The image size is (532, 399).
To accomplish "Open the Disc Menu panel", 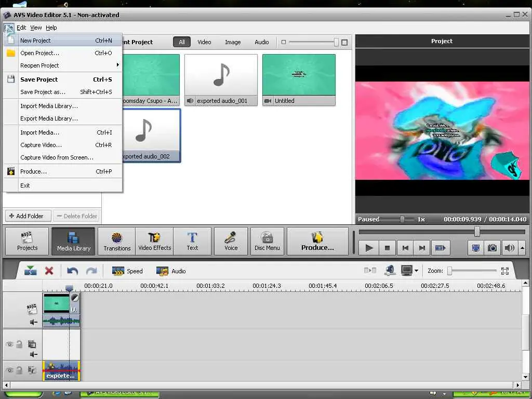I will 267,241.
